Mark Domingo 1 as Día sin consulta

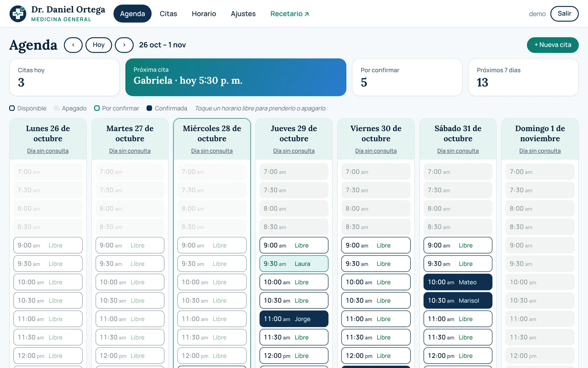point(540,151)
